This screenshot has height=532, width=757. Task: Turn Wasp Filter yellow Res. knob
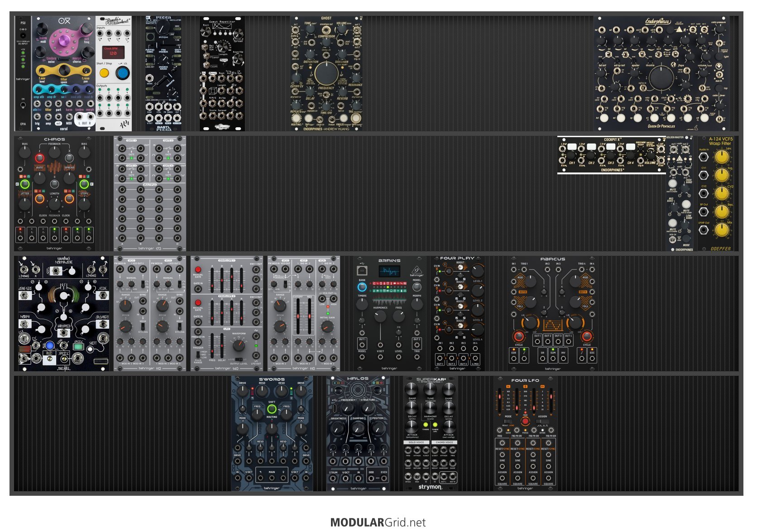click(x=721, y=212)
